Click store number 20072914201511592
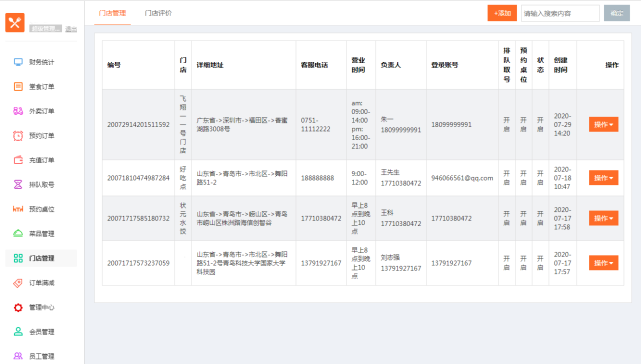This screenshot has width=641, height=364. 138,124
